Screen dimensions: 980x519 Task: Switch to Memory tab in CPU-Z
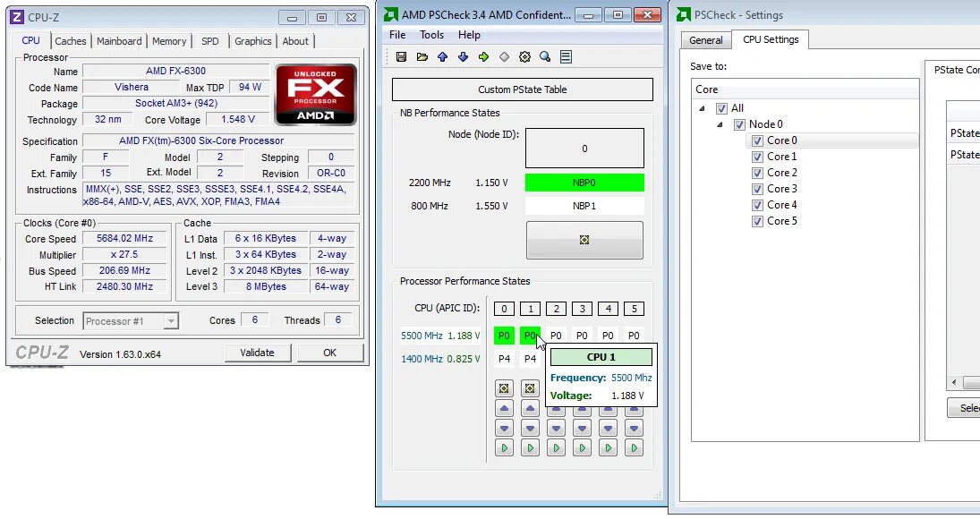pyautogui.click(x=169, y=41)
